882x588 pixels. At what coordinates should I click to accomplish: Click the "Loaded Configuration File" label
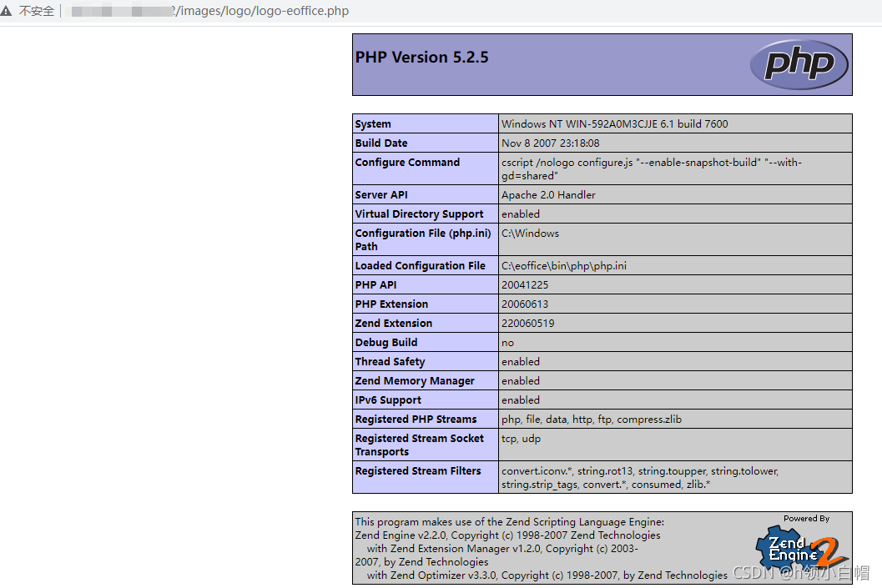[421, 265]
